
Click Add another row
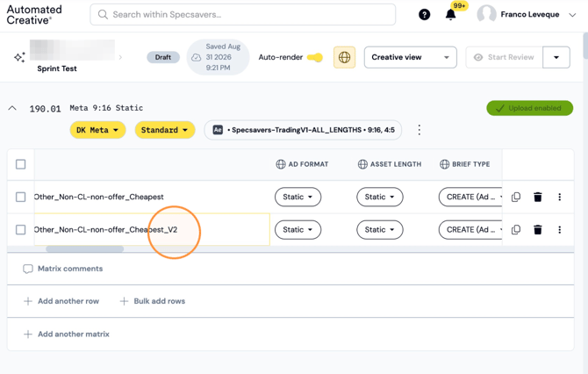tap(61, 301)
